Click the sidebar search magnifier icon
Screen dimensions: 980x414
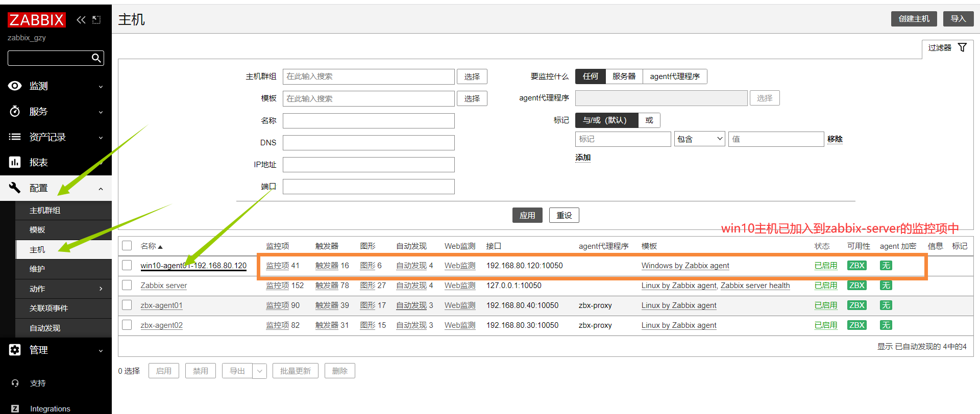(96, 58)
